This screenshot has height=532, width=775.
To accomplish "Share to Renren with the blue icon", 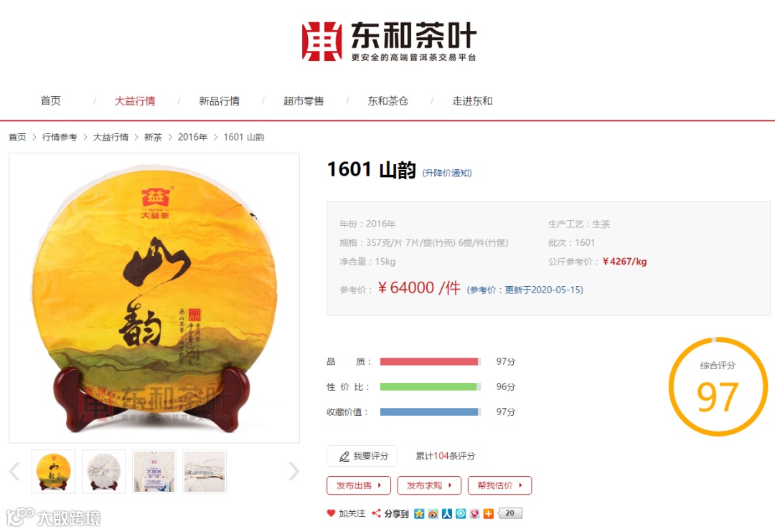I will pyautogui.click(x=447, y=514).
